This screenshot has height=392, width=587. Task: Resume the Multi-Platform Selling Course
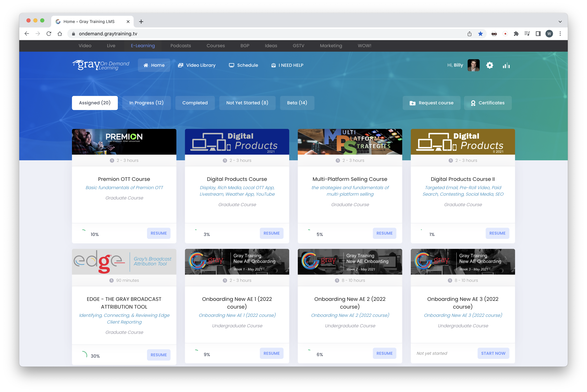click(x=384, y=233)
